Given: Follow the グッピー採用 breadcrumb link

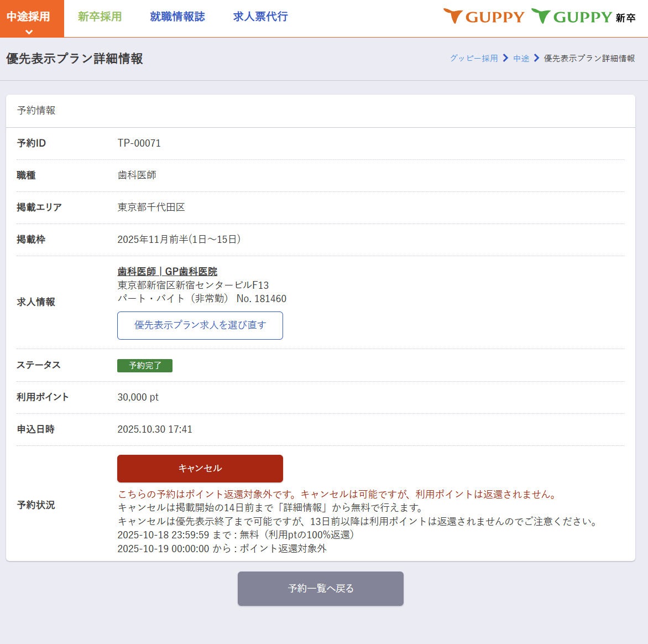Looking at the screenshot, I should [x=474, y=58].
